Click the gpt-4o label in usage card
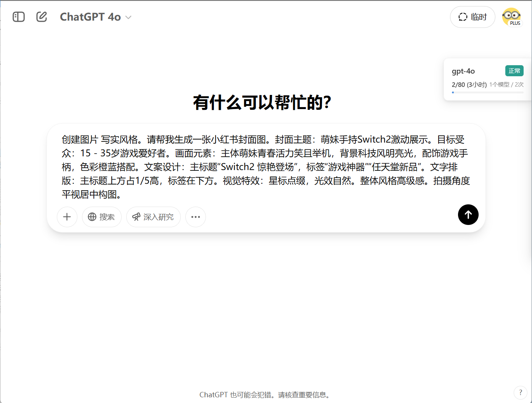Viewport: 532px width, 403px height. (463, 71)
